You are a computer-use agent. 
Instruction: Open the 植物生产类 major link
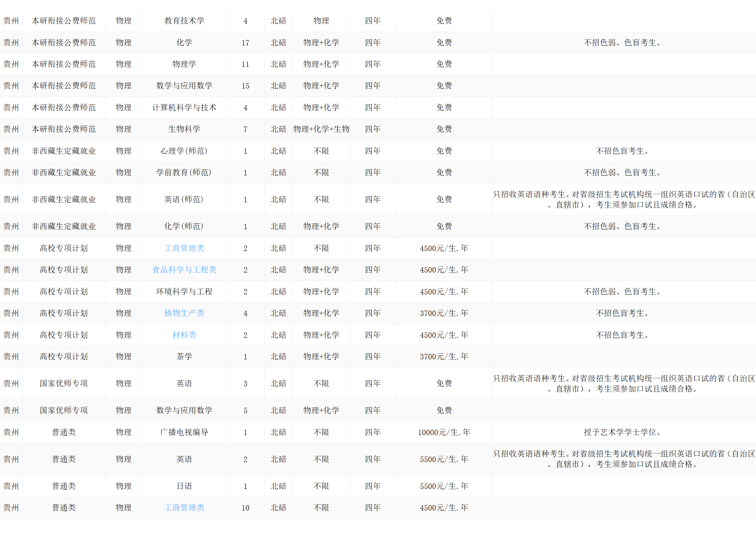184,313
